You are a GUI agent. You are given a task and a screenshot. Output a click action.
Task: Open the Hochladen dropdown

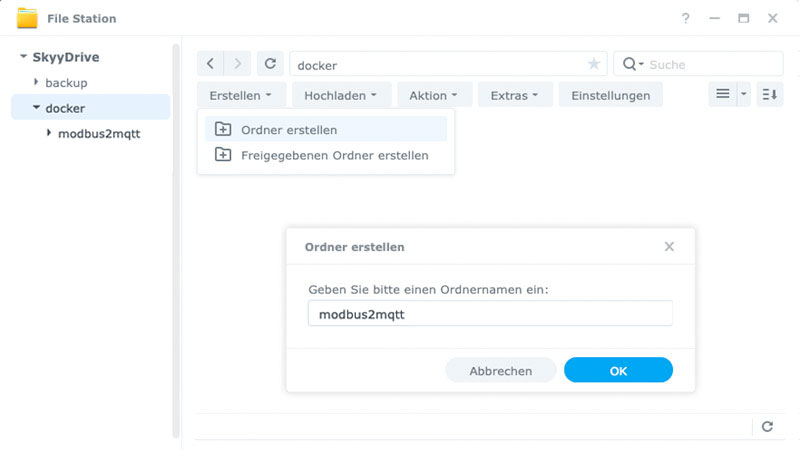point(340,95)
